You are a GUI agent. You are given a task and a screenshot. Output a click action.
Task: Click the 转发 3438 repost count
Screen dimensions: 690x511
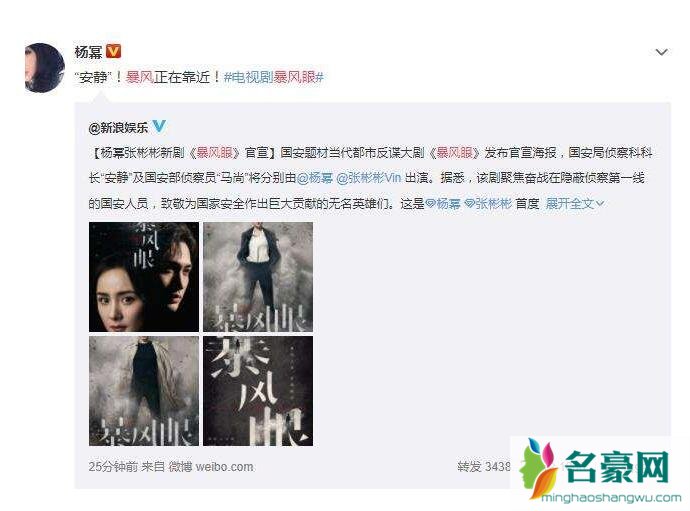pyautogui.click(x=483, y=466)
